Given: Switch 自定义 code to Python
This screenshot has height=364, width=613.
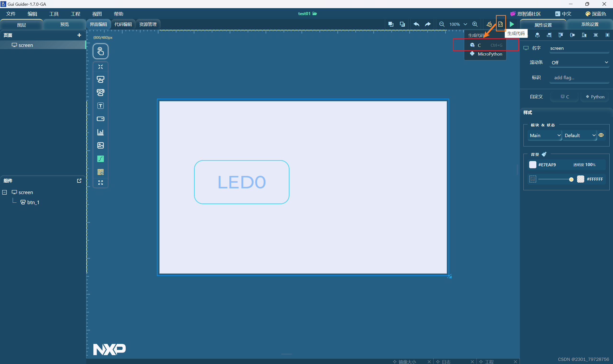Looking at the screenshot, I should [x=595, y=97].
